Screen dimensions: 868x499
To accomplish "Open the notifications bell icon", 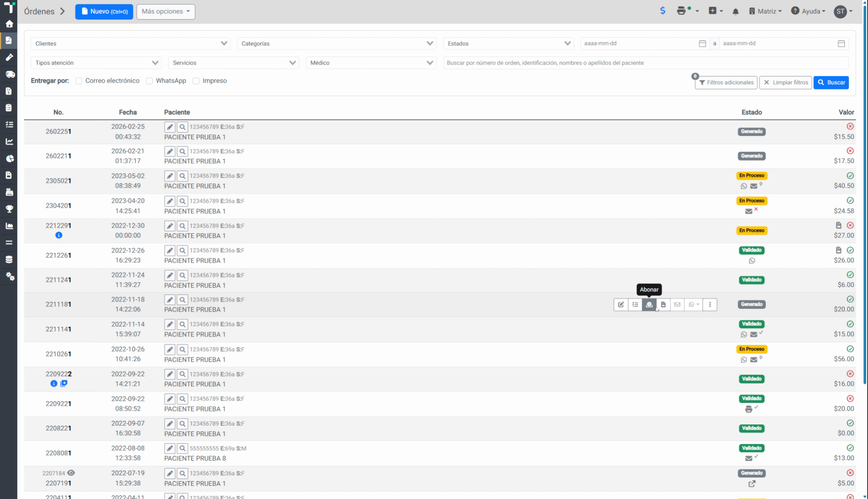I will pos(735,11).
